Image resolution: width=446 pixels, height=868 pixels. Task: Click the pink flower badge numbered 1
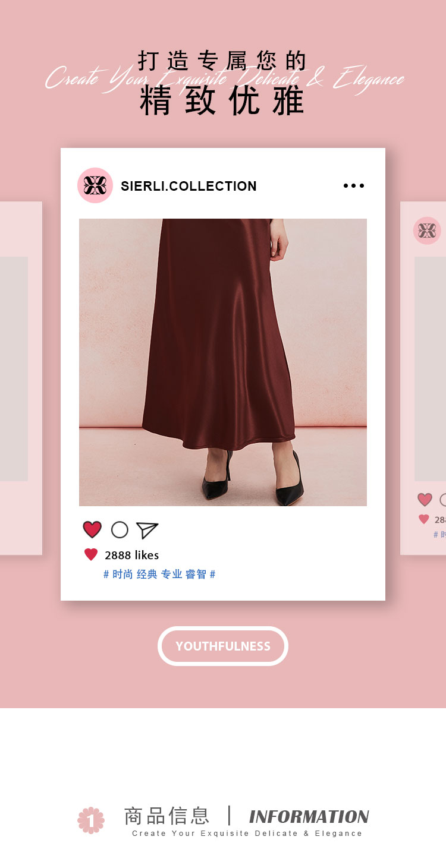click(91, 820)
